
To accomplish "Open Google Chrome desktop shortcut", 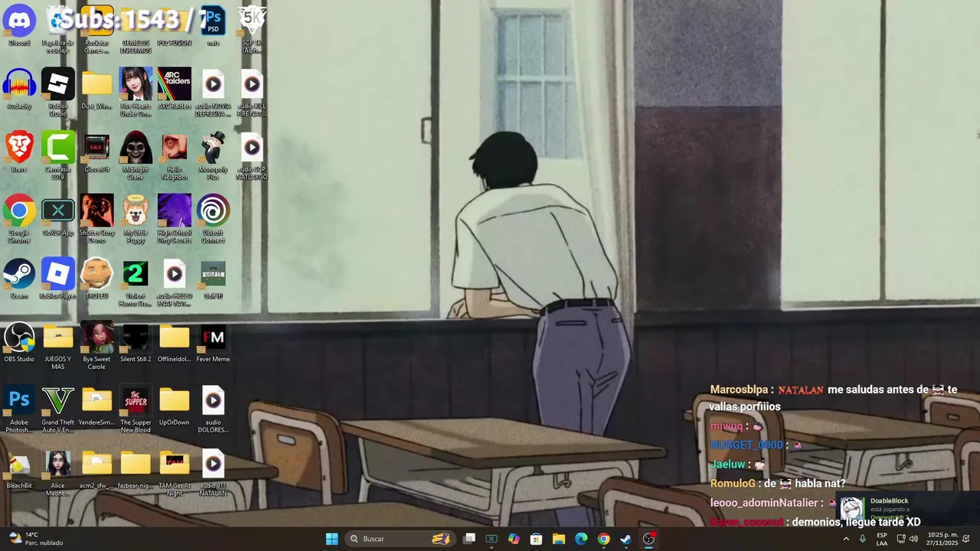I will pyautogui.click(x=19, y=219).
